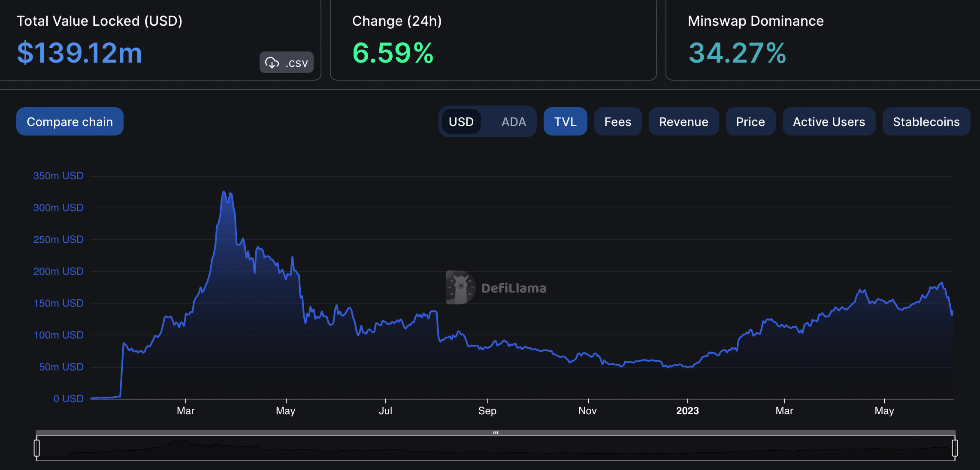The width and height of the screenshot is (980, 470).
Task: Show Active Users on chart
Action: pos(829,122)
